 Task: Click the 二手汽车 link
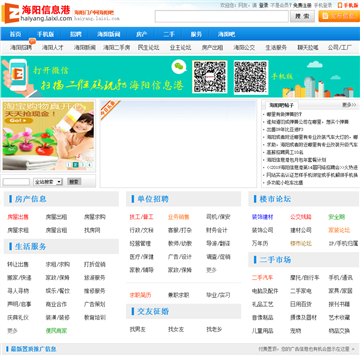(x=263, y=278)
